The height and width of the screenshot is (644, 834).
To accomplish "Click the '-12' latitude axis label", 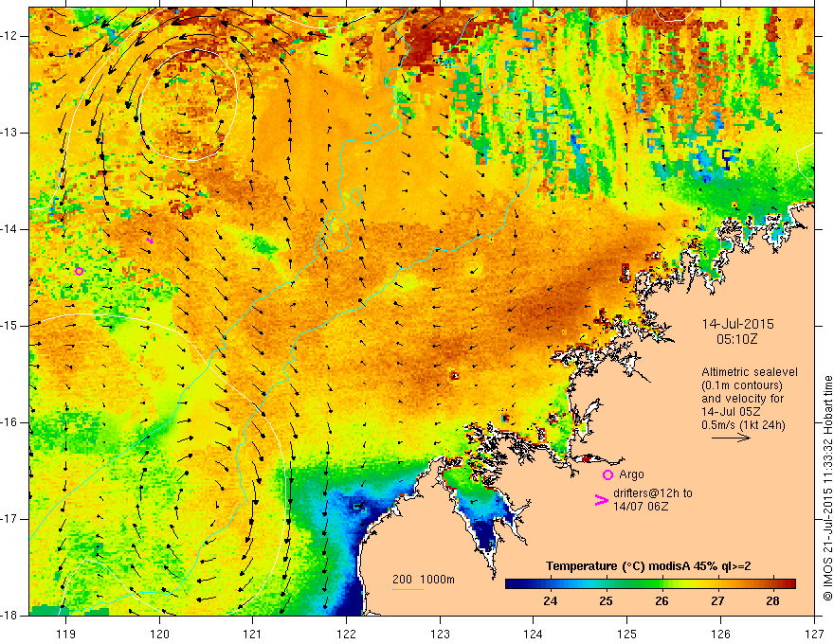I will click(9, 36).
